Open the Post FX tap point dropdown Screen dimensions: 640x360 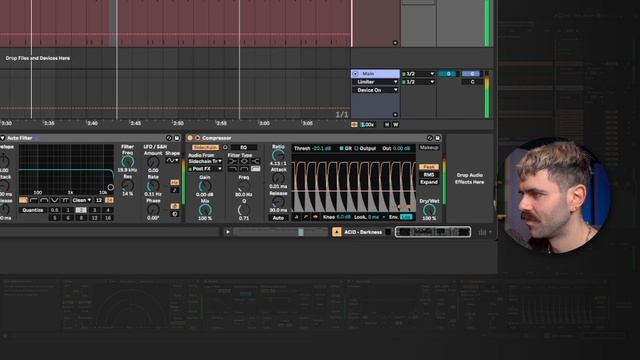tap(205, 169)
